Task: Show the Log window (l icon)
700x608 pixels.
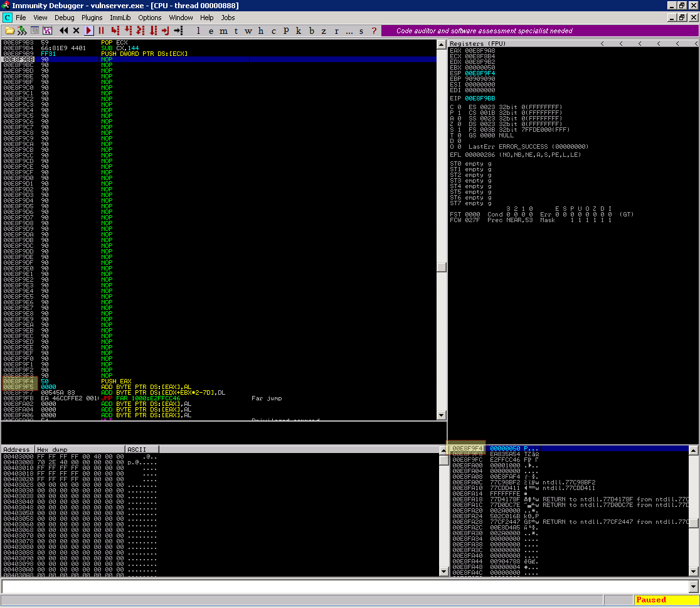Action: tap(198, 31)
